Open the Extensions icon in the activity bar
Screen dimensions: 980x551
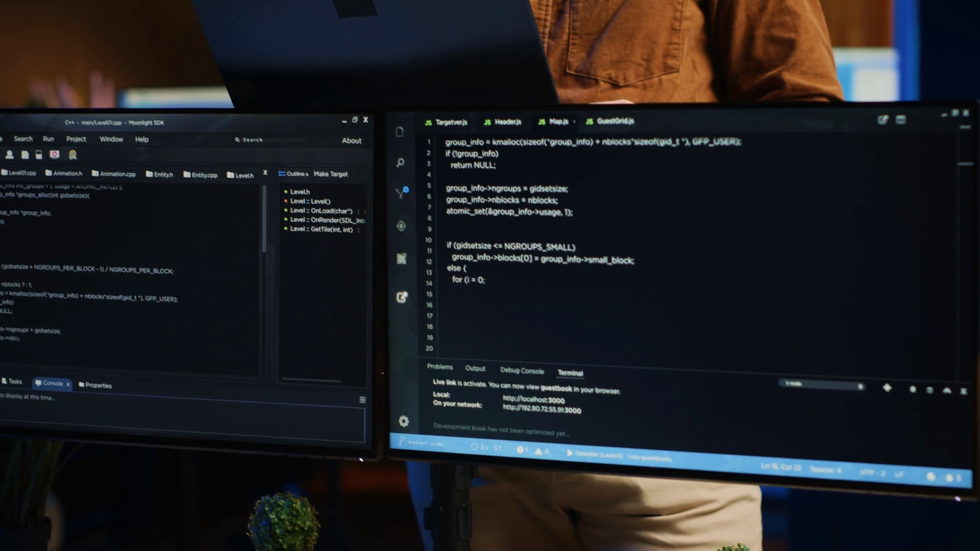coord(401,259)
